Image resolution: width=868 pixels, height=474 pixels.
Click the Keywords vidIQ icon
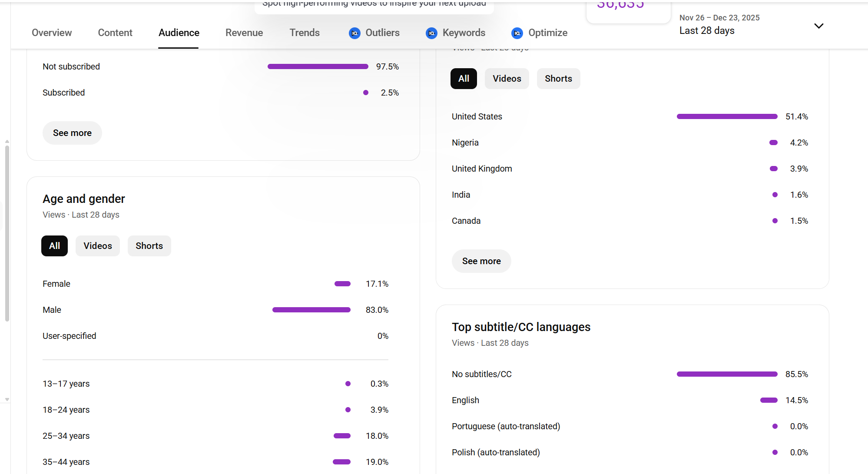click(431, 33)
